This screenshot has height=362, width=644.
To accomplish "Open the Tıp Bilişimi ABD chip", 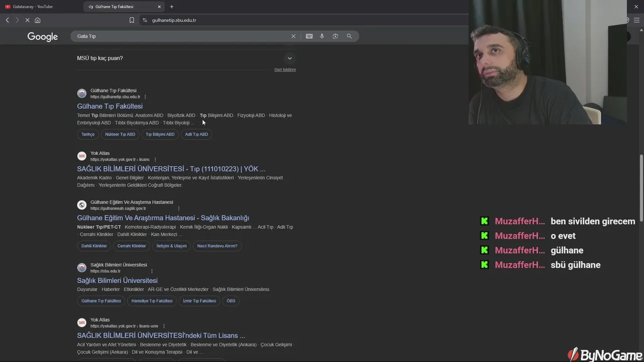I will [160, 134].
